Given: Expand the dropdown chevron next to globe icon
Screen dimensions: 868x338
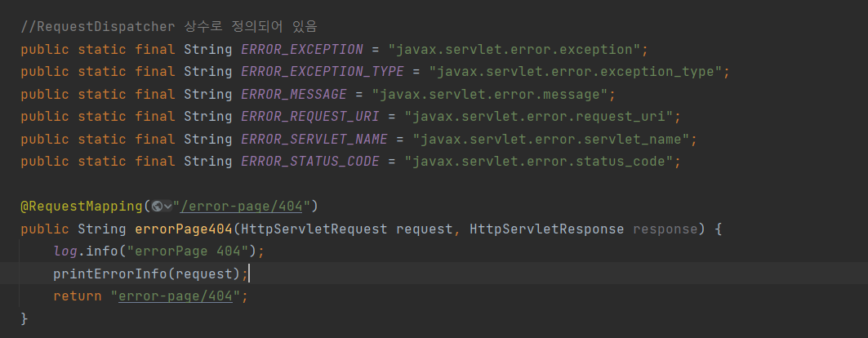Looking at the screenshot, I should [x=167, y=207].
